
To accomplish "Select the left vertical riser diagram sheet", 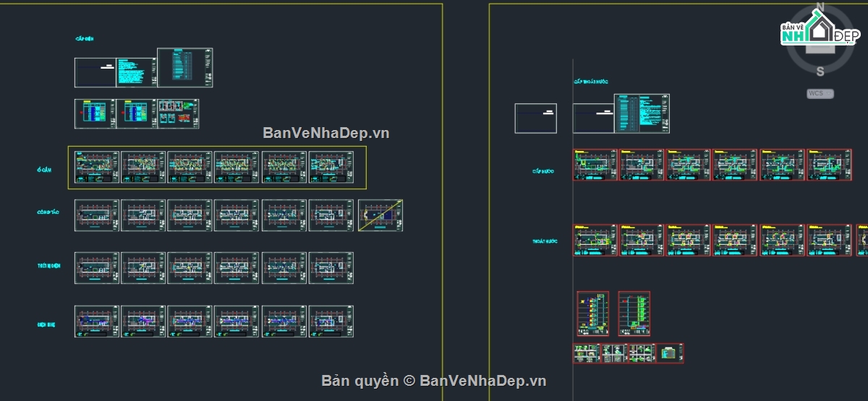I will click(x=592, y=313).
